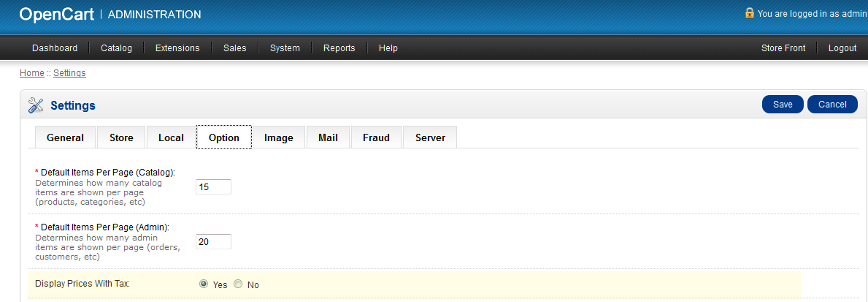Screen dimensions: 868x302
Task: Click the Settings tools icon
Action: tap(36, 105)
